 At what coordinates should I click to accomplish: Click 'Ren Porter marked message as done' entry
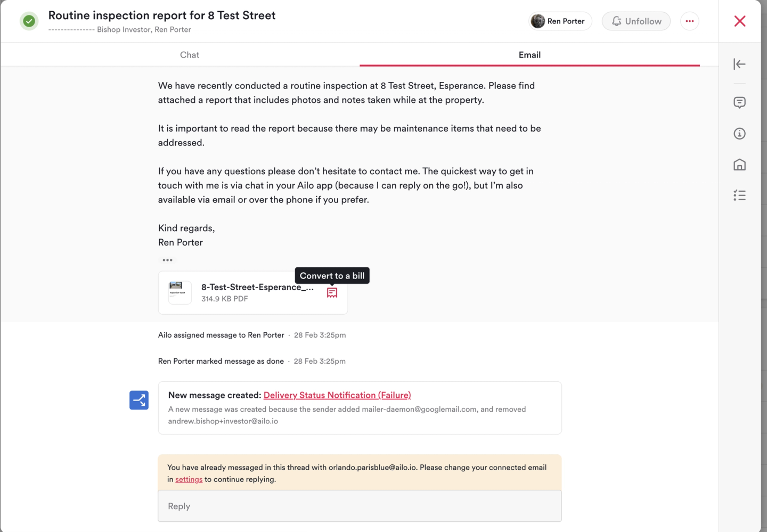click(x=221, y=361)
